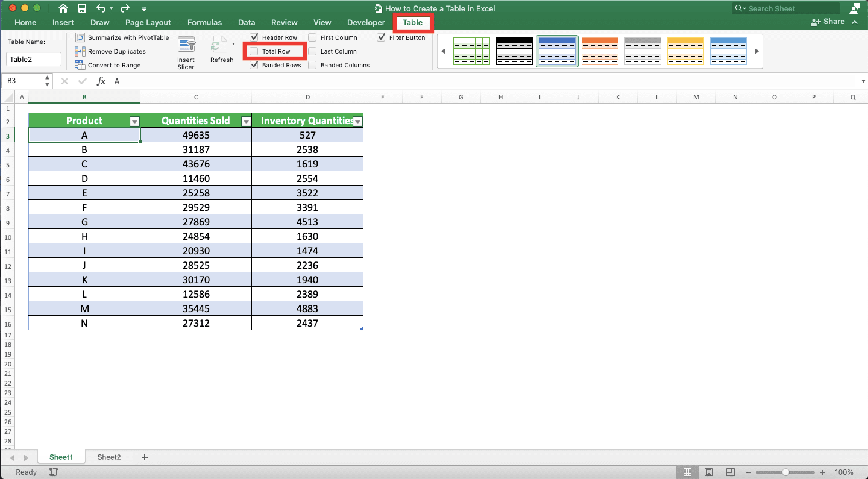This screenshot has width=868, height=479.
Task: Click the Share button
Action: (828, 22)
